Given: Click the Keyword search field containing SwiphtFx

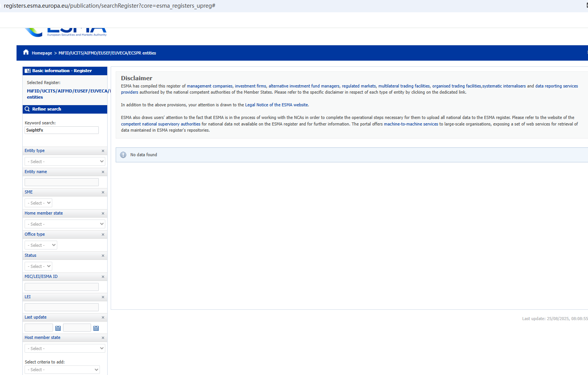Looking at the screenshot, I should (61, 130).
